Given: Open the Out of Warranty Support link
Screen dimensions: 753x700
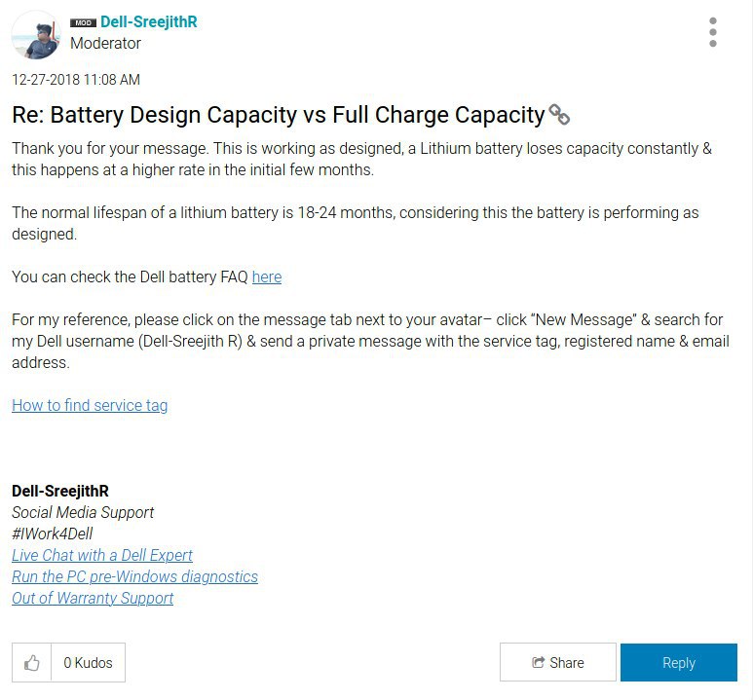Looking at the screenshot, I should pyautogui.click(x=93, y=598).
